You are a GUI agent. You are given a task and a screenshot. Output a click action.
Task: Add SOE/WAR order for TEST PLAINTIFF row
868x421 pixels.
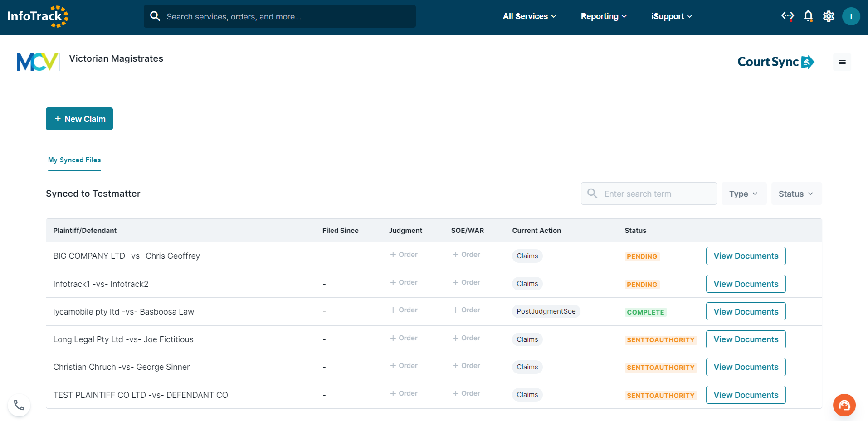tap(466, 393)
